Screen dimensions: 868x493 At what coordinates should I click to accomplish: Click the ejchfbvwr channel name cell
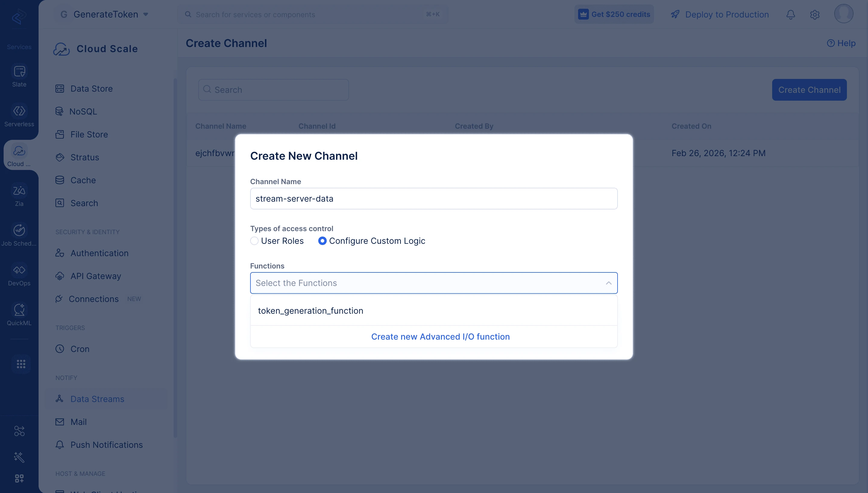click(x=215, y=153)
